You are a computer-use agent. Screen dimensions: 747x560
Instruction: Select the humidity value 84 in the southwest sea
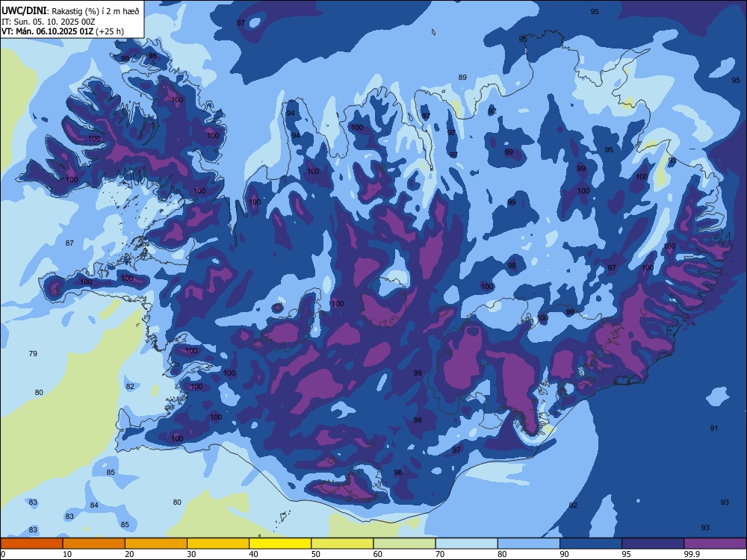coord(94,505)
